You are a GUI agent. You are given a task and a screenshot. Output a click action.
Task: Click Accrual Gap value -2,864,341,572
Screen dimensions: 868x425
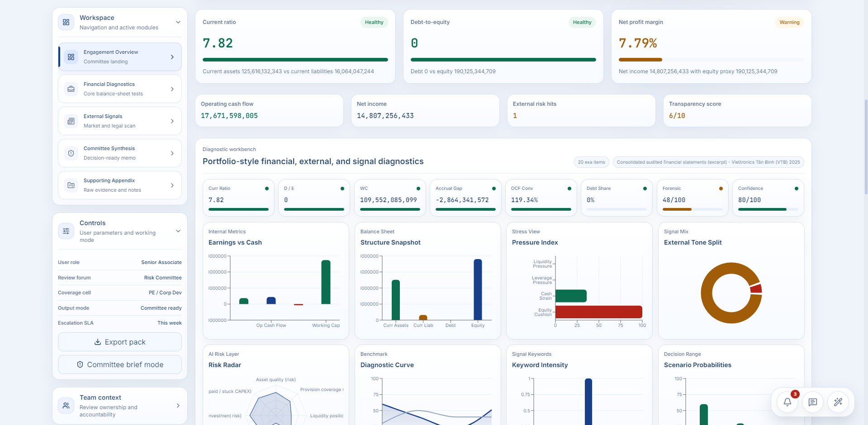point(462,200)
